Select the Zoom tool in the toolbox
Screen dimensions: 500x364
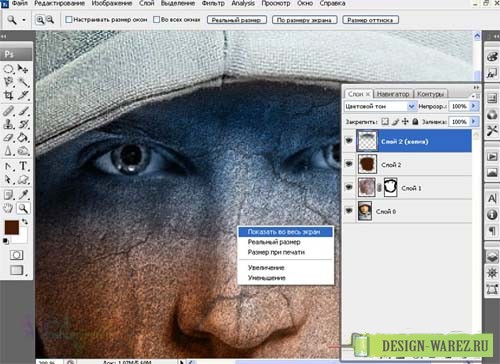pos(23,208)
